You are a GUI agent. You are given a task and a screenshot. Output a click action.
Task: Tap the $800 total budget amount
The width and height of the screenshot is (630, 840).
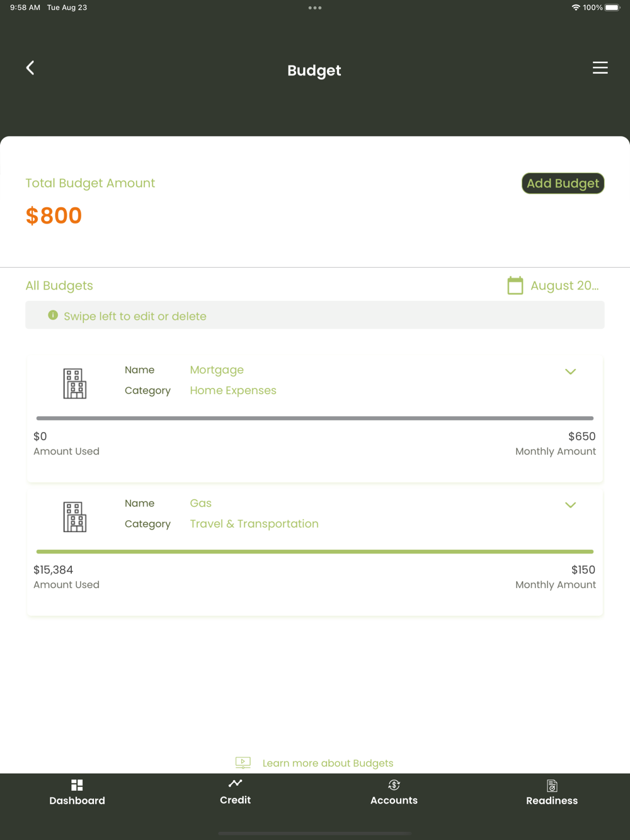coord(54,216)
